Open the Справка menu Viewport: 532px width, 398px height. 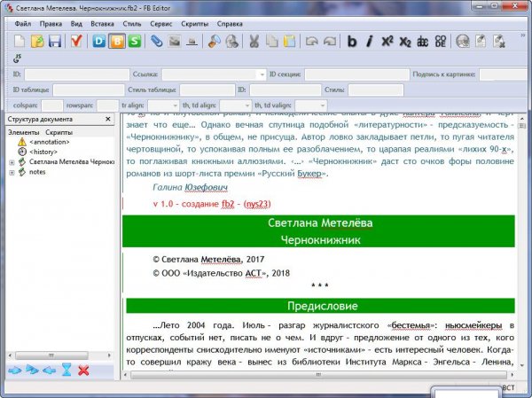[x=230, y=24]
